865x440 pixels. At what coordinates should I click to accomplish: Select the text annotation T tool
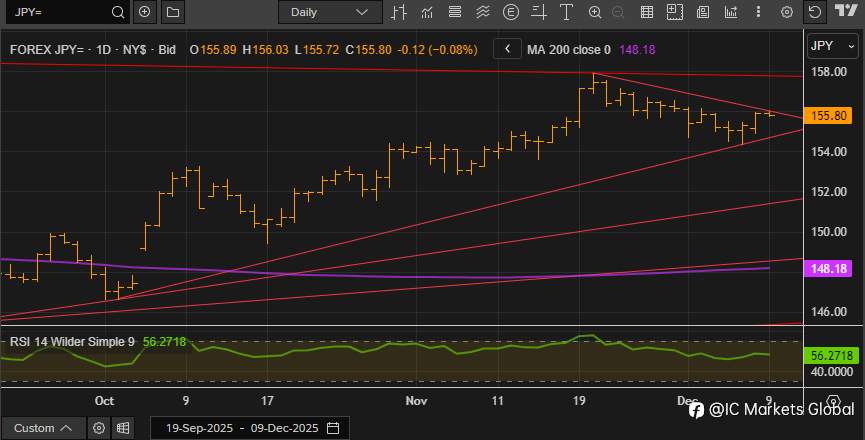pyautogui.click(x=567, y=12)
